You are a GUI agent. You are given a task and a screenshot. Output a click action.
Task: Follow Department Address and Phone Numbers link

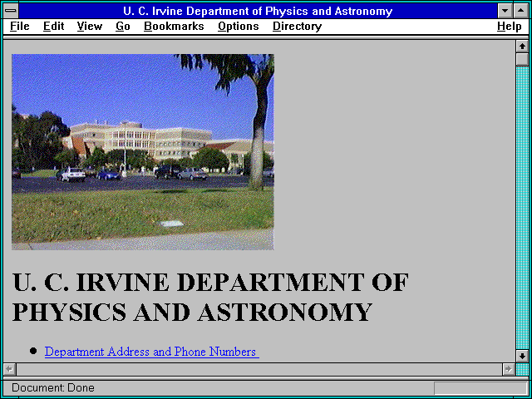pyautogui.click(x=151, y=352)
